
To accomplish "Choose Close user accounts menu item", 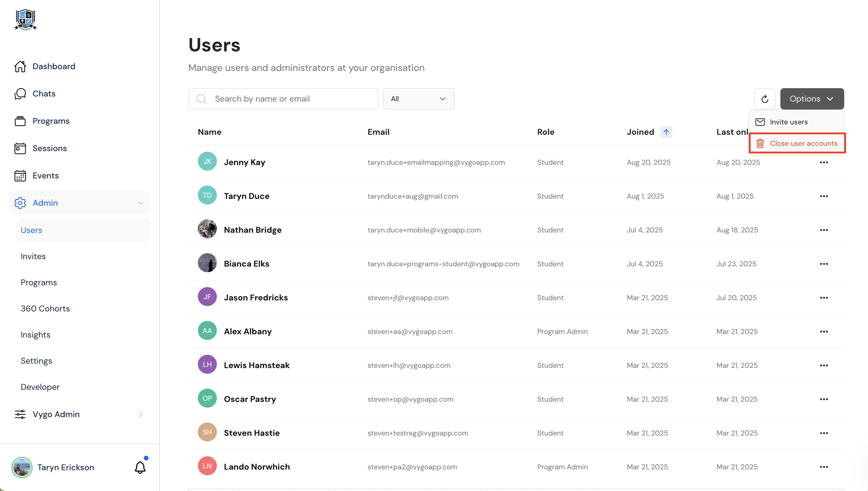I will [x=803, y=143].
